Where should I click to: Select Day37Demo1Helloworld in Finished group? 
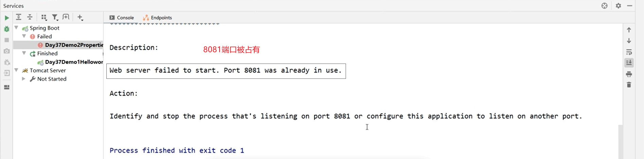74,62
